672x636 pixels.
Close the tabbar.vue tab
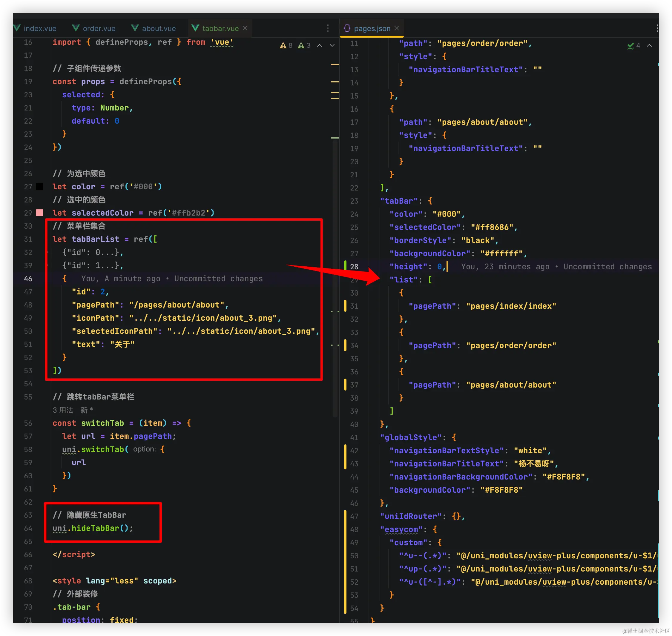click(245, 28)
